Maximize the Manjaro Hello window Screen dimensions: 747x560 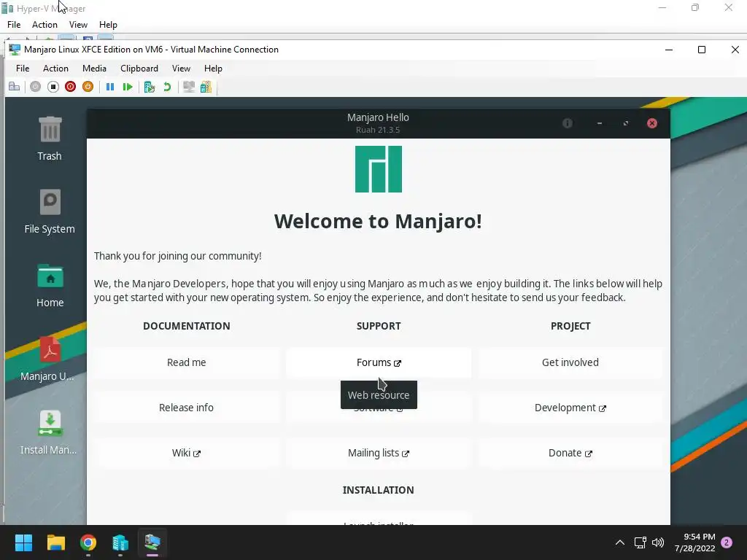625,123
